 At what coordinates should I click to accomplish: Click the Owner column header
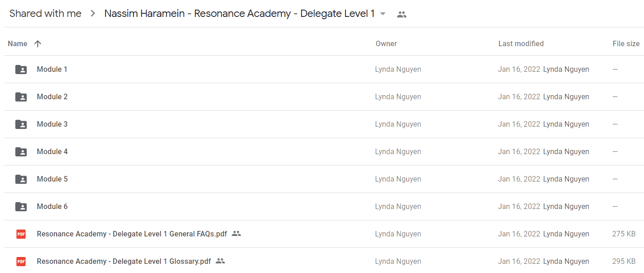point(386,44)
